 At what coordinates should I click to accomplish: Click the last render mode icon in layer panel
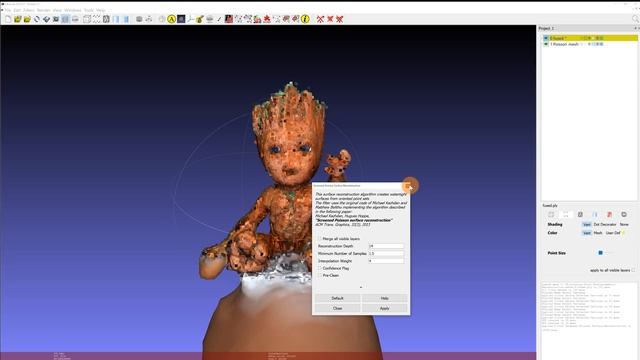(x=624, y=214)
